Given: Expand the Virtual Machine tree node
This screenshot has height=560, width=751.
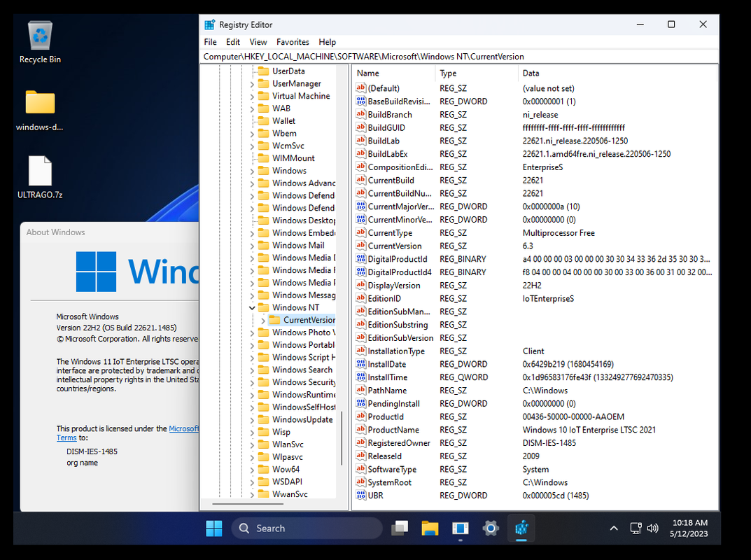Looking at the screenshot, I should click(253, 96).
